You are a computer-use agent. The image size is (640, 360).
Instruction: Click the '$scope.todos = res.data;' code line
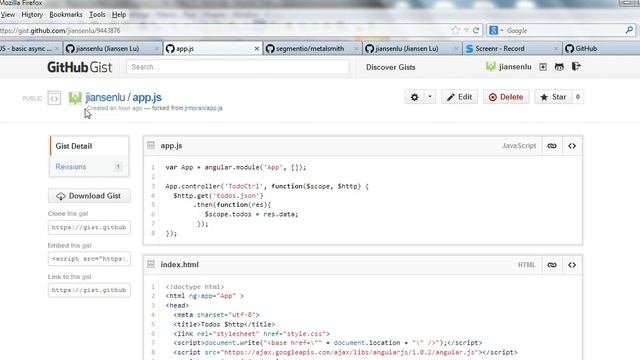click(x=251, y=214)
